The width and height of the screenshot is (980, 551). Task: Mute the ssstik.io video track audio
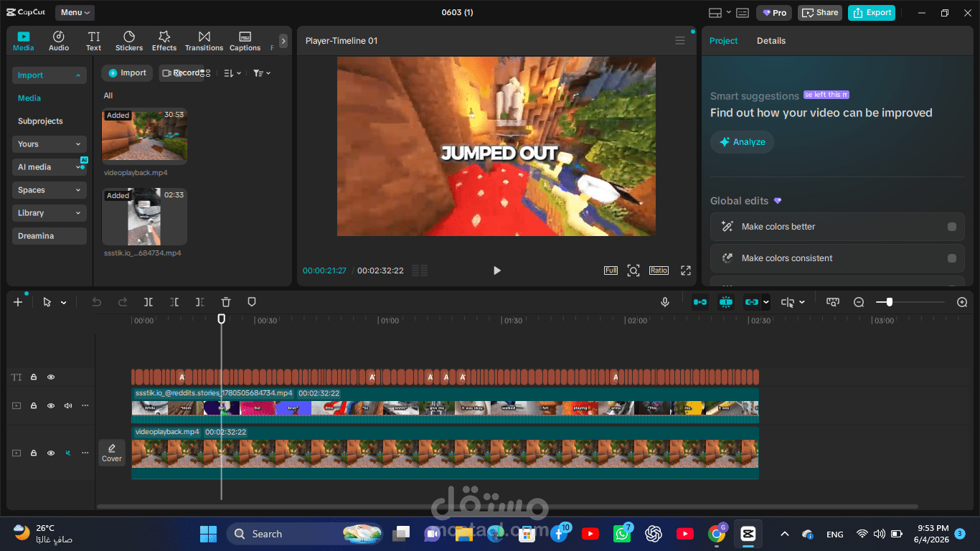68,405
